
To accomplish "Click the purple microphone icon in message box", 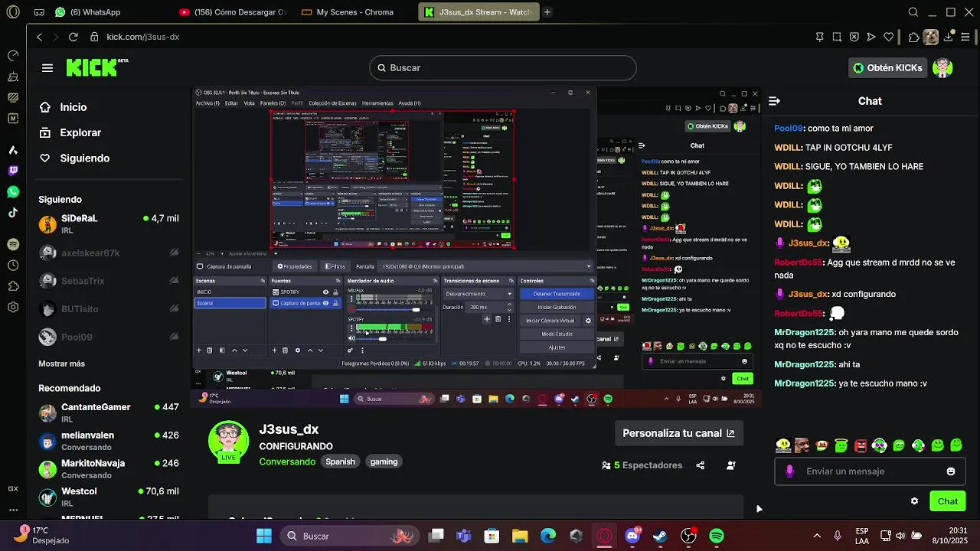I will [789, 471].
